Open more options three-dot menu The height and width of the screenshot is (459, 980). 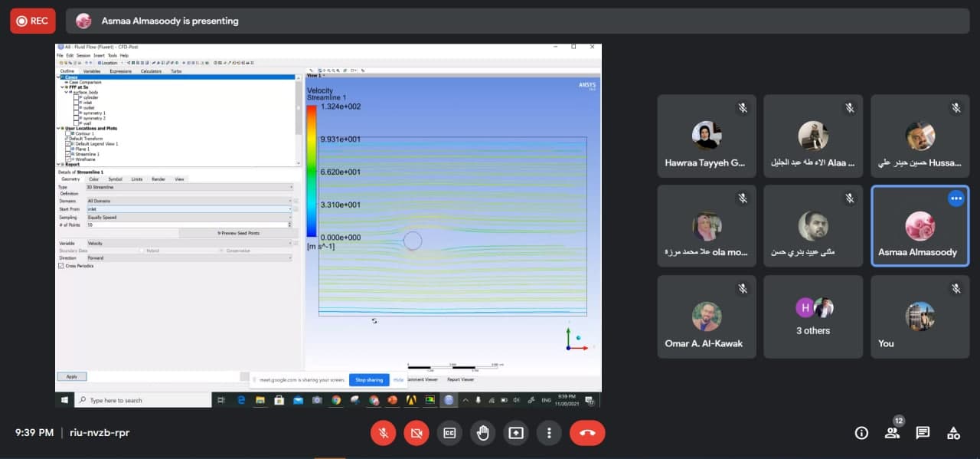point(549,433)
